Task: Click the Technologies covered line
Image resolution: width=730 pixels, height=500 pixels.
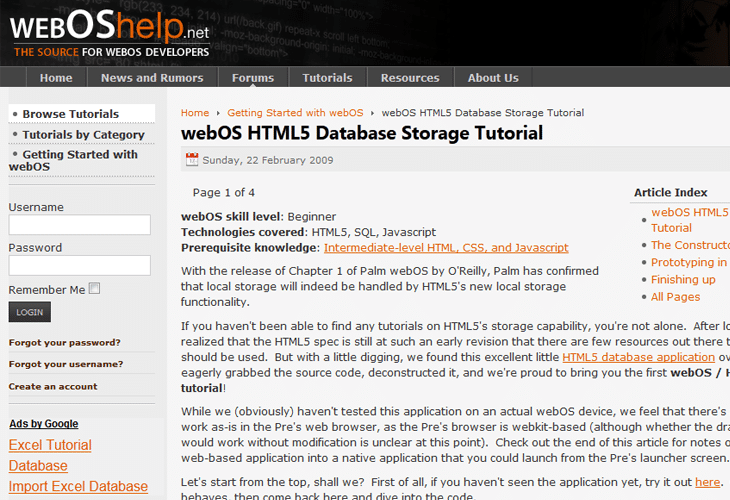Action: (x=308, y=232)
